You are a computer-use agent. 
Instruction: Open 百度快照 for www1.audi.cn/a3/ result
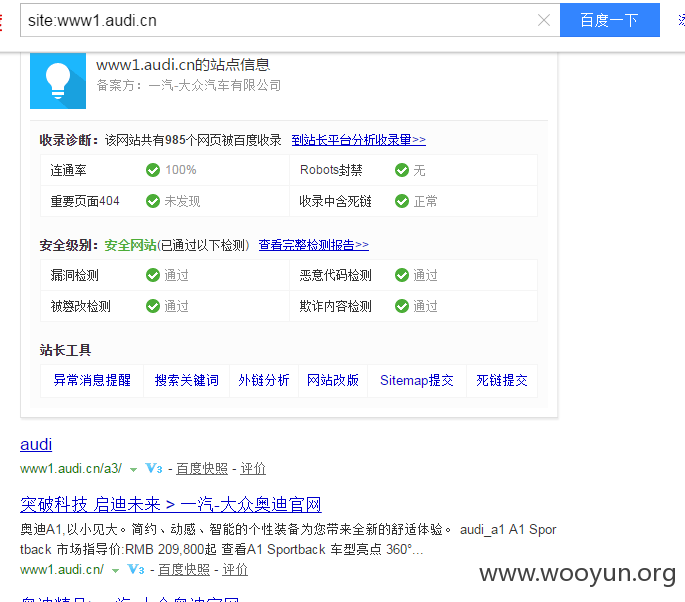coord(202,469)
